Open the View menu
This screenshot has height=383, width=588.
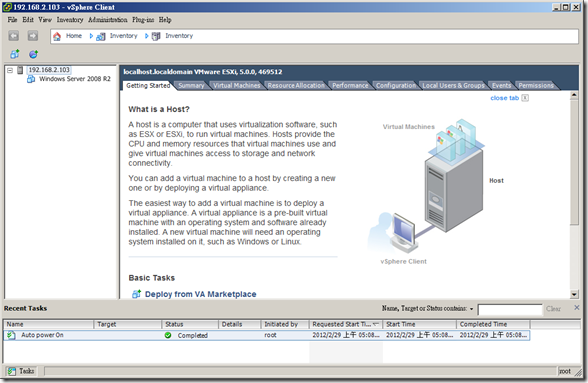[45, 20]
